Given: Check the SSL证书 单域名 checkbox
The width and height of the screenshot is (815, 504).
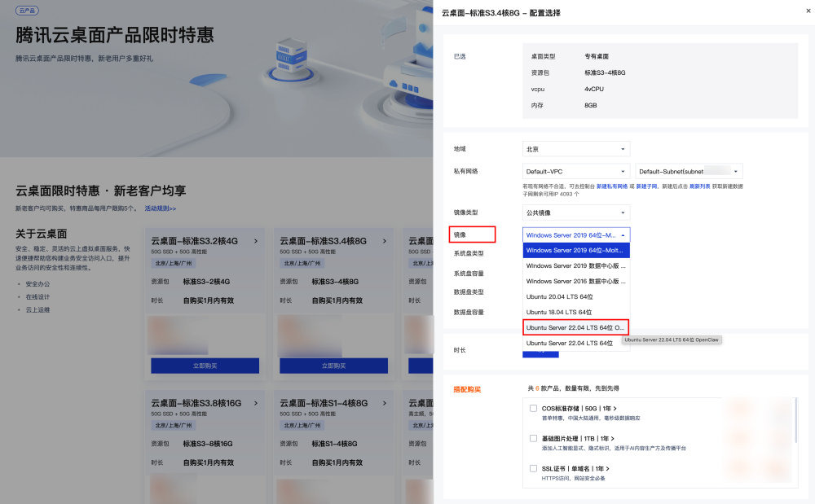Looking at the screenshot, I should pos(532,468).
